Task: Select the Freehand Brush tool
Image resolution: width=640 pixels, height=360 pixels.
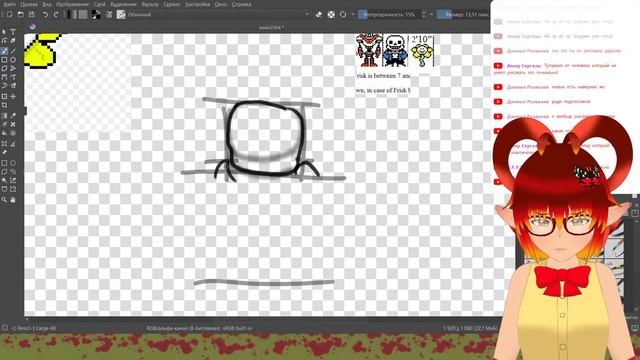Action: [x=4, y=51]
